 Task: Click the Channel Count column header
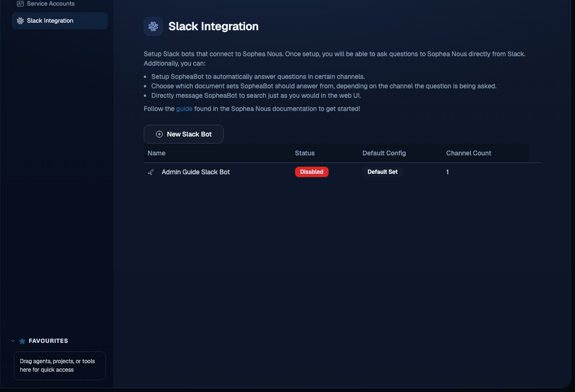469,153
